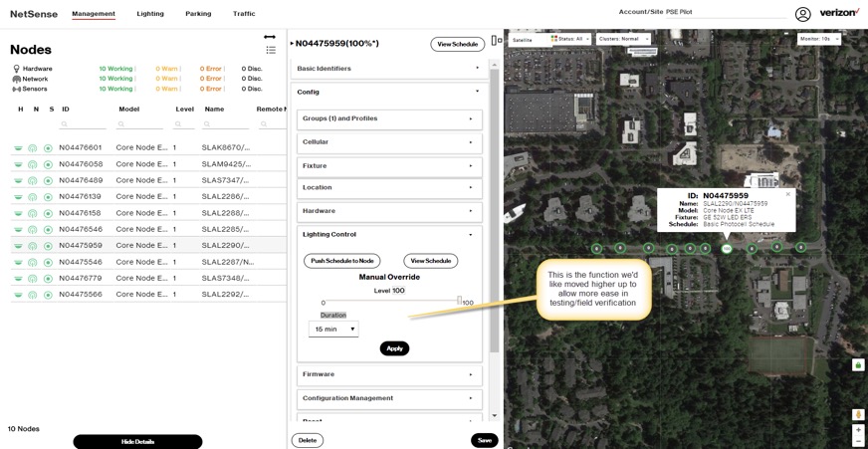Click hardware status icon for node N04475959

pyautogui.click(x=18, y=245)
